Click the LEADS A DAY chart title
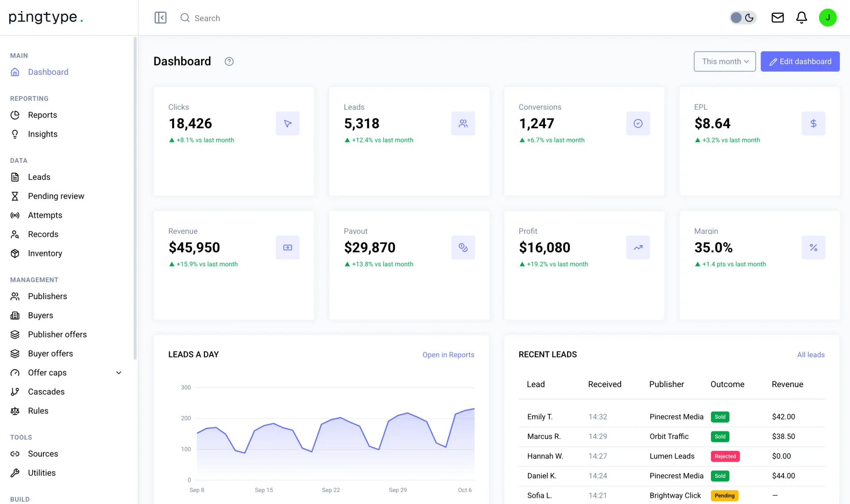This screenshot has width=850, height=504. [193, 354]
